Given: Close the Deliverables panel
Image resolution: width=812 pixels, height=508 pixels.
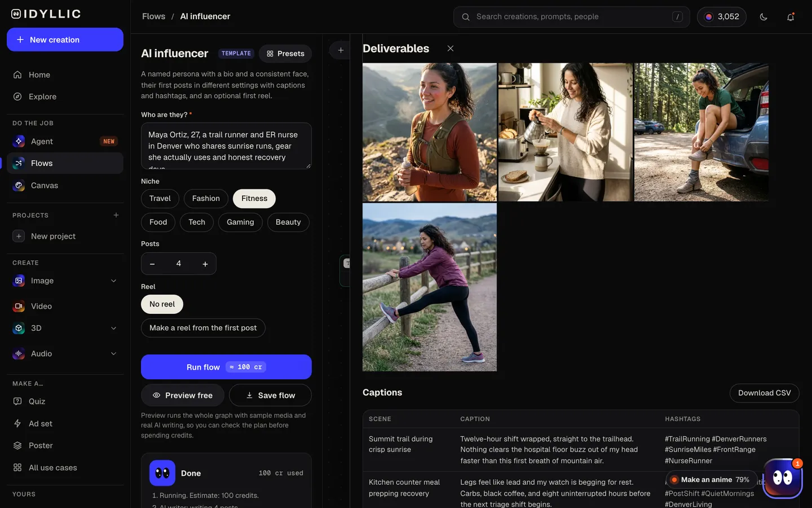Looking at the screenshot, I should pos(451,49).
